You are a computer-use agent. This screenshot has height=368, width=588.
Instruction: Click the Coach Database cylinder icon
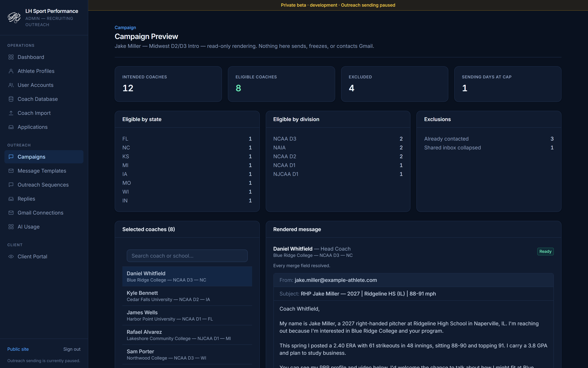tap(11, 99)
